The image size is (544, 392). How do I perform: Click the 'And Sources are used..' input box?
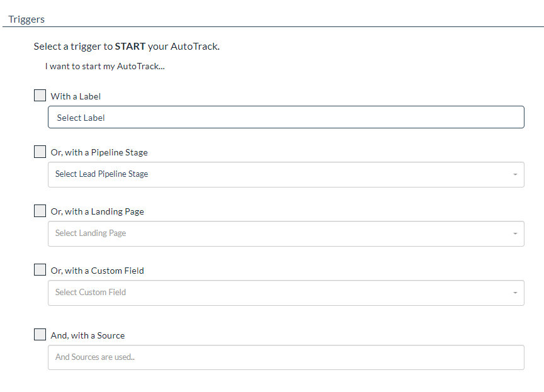click(286, 357)
